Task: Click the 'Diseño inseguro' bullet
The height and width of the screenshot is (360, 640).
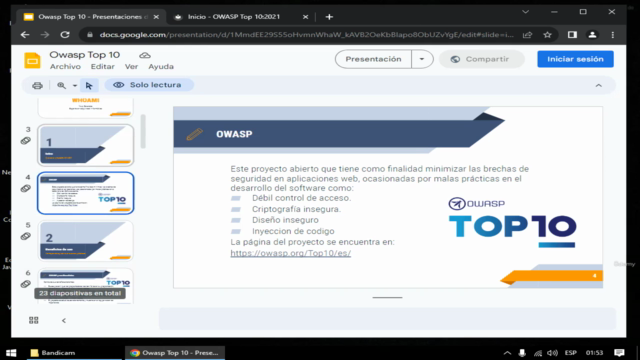Action: click(x=285, y=220)
